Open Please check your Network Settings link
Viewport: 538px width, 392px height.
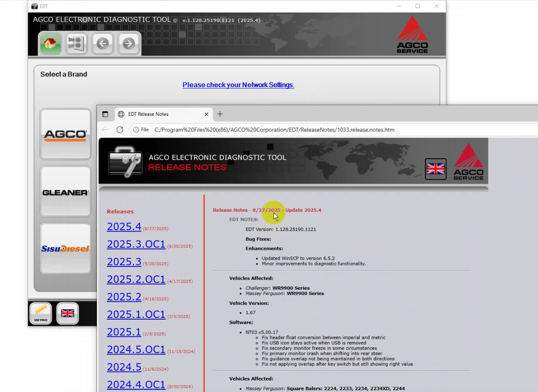click(x=238, y=85)
